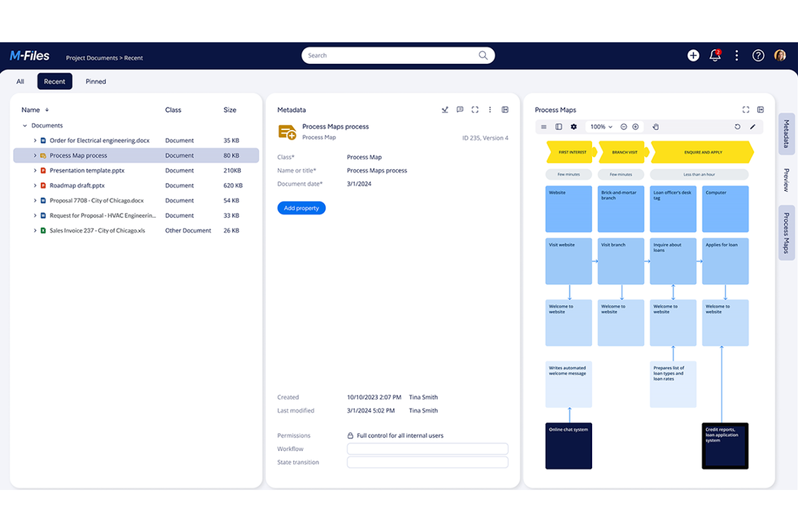Zoom out the process map
798x532 pixels.
pyautogui.click(x=624, y=127)
